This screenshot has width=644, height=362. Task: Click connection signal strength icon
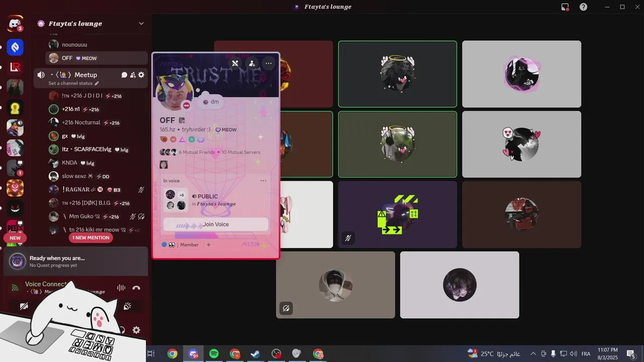coord(15,288)
